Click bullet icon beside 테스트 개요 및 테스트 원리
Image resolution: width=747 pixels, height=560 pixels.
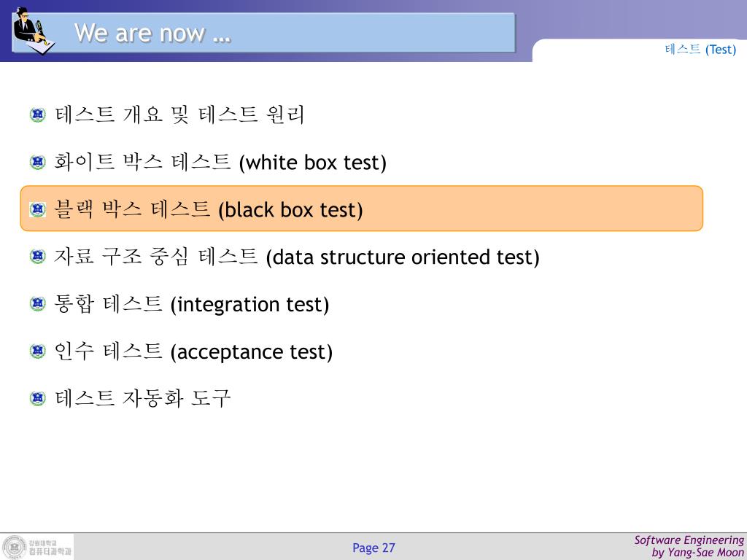tap(38, 114)
